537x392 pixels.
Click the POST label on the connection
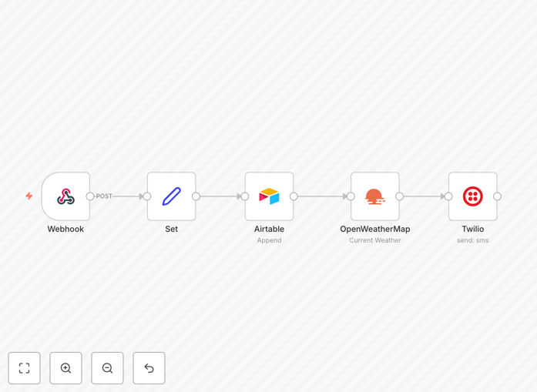click(104, 196)
